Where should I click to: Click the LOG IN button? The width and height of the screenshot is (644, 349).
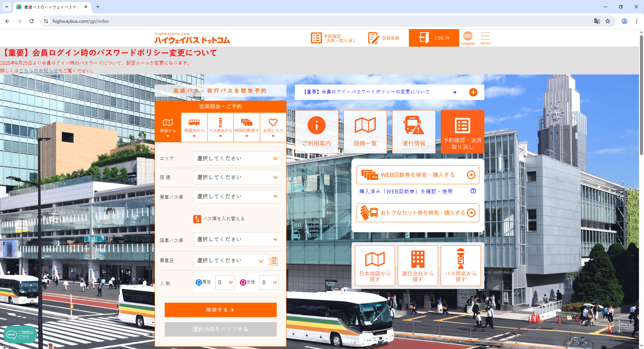coord(434,38)
